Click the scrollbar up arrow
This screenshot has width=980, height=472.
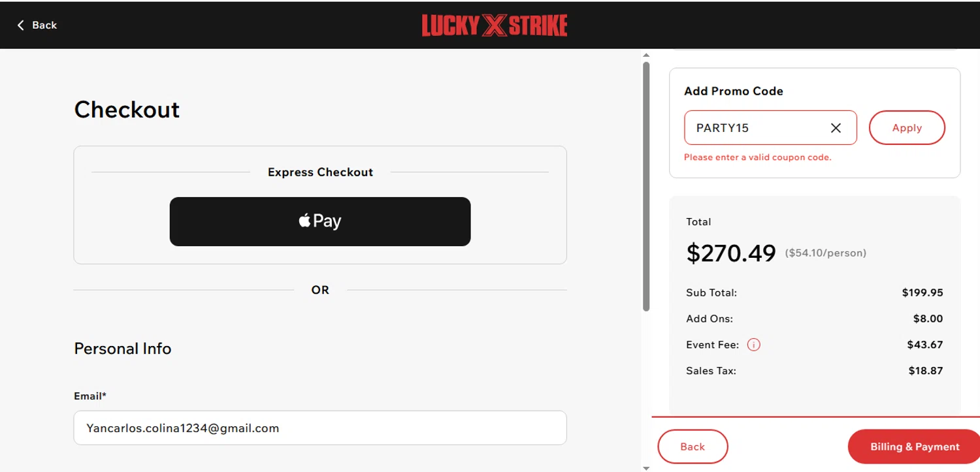[646, 55]
